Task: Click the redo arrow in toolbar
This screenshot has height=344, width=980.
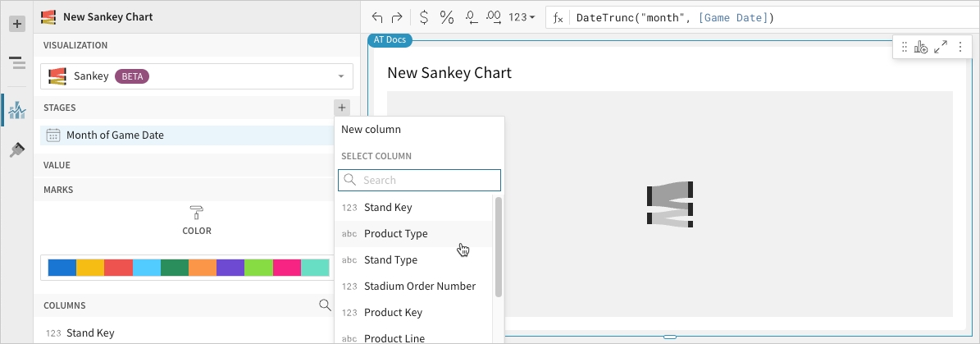Action: 397,17
